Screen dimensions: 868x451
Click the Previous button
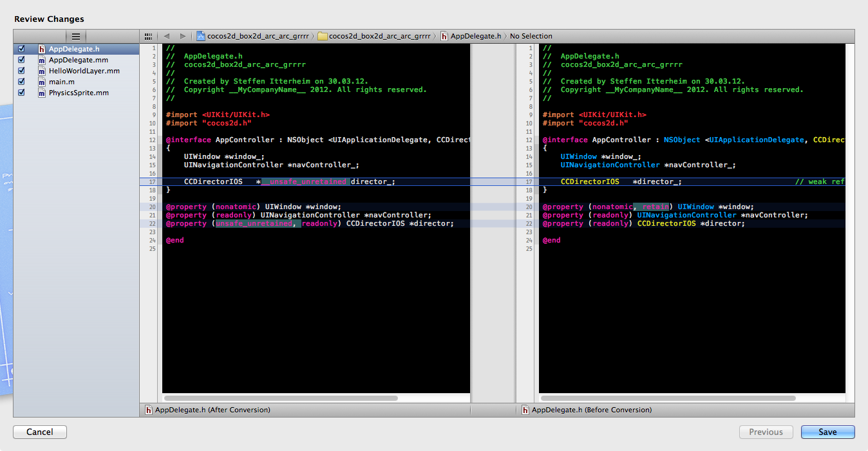(x=766, y=432)
